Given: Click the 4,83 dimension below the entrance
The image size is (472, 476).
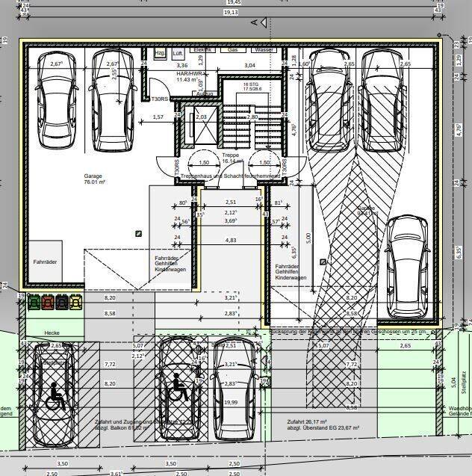Looking at the screenshot, I should pyautogui.click(x=231, y=240).
